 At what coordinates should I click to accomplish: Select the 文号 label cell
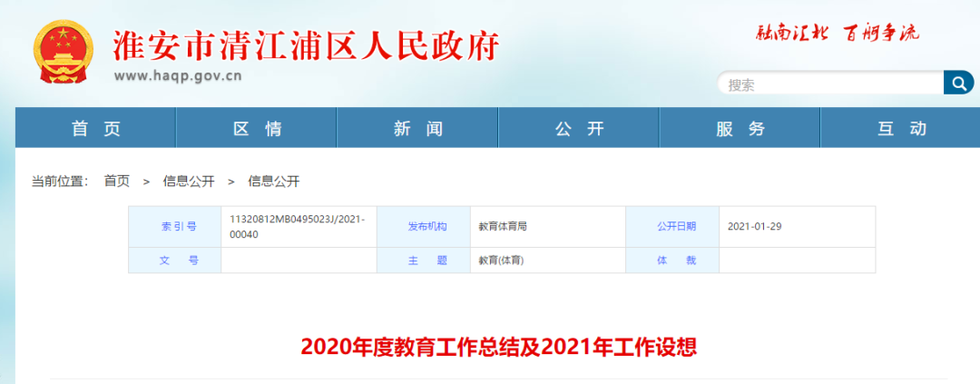pyautogui.click(x=175, y=261)
